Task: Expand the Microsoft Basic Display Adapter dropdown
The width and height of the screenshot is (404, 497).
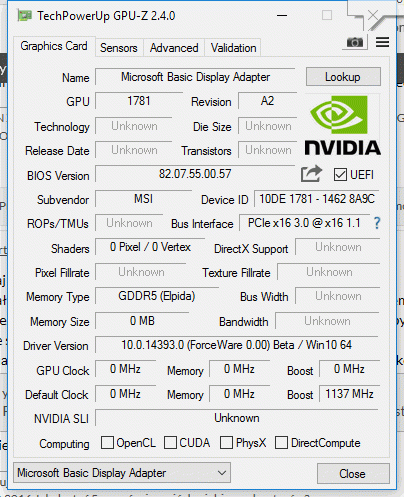Action: pyautogui.click(x=122, y=473)
